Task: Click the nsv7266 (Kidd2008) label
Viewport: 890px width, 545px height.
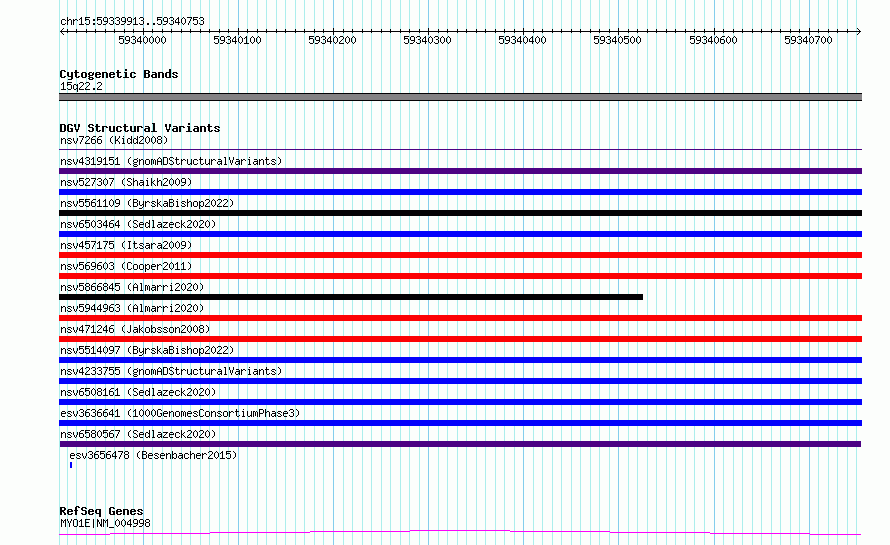Action: coord(114,140)
